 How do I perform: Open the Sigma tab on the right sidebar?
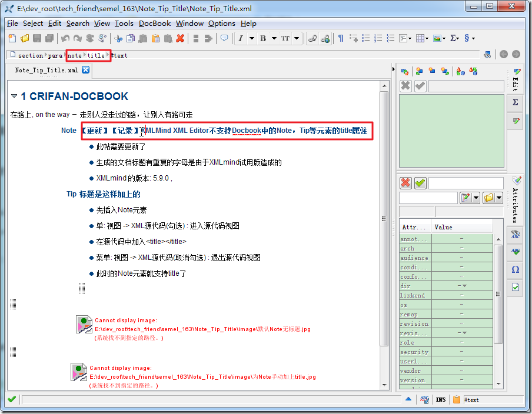515,102
